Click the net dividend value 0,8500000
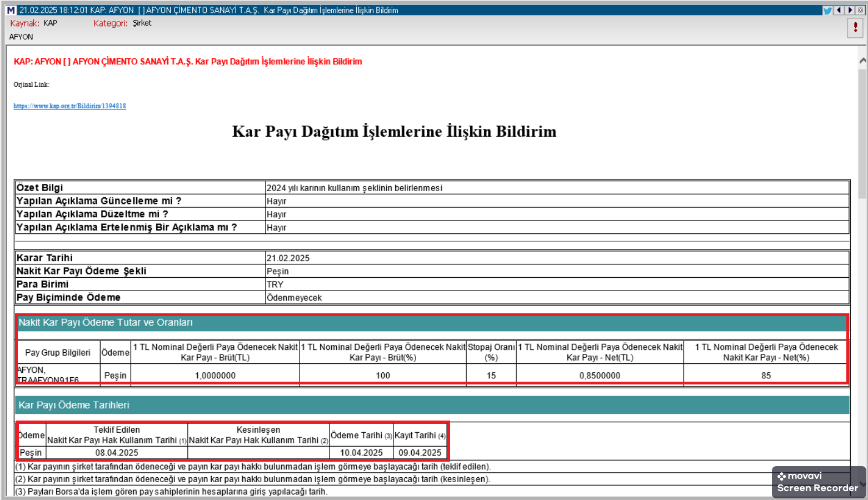 point(600,376)
